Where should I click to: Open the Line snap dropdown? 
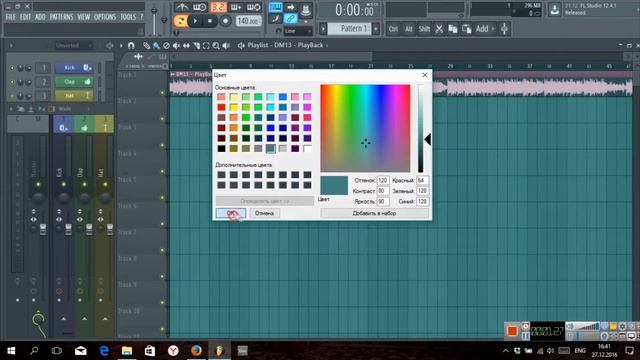pyautogui.click(x=298, y=31)
